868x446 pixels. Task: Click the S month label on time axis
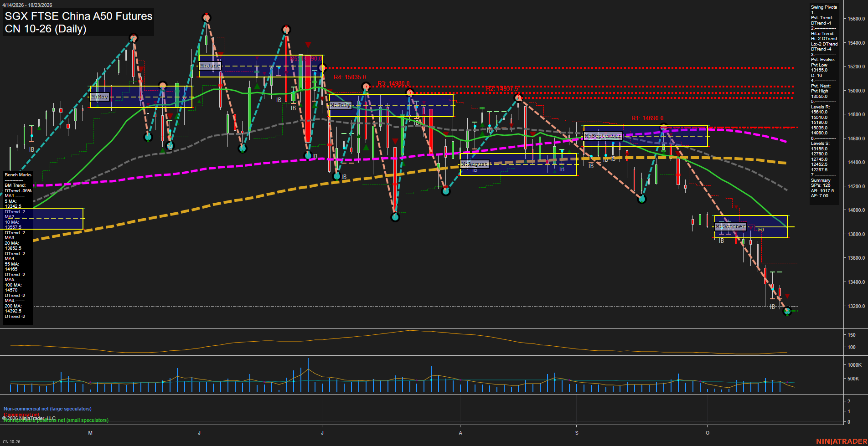click(x=577, y=433)
